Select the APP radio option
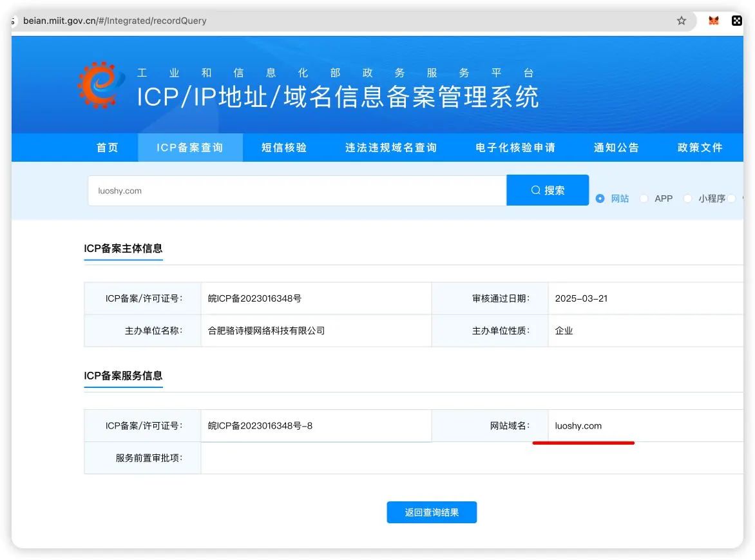 [644, 198]
